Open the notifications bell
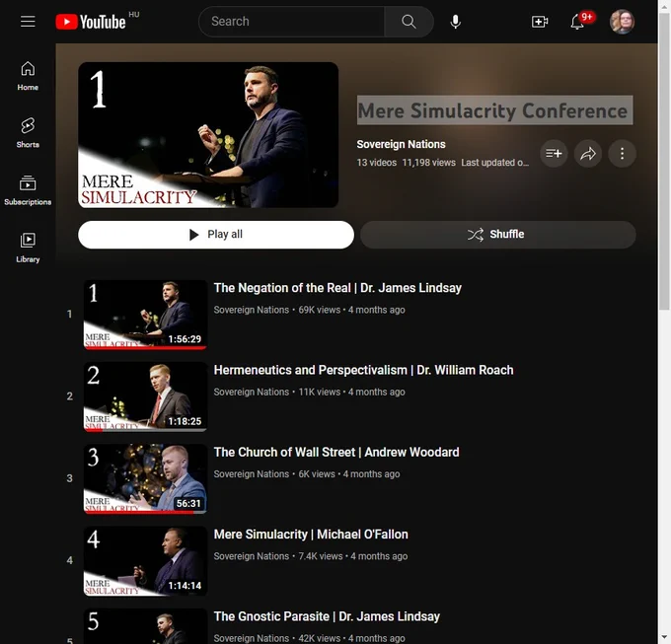This screenshot has width=671, height=644. coord(577,22)
